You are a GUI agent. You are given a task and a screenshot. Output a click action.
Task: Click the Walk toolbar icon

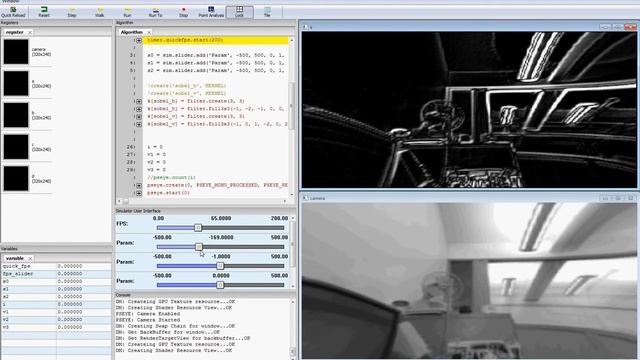[100, 12]
